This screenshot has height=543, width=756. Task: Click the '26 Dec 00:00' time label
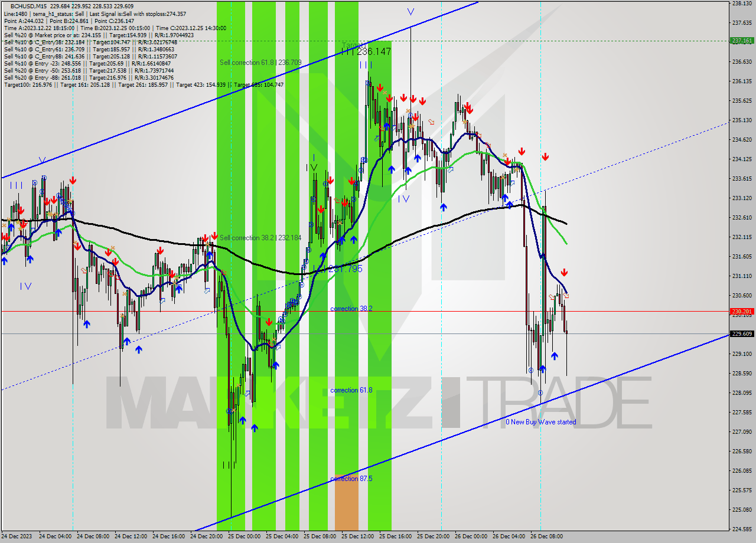471,537
